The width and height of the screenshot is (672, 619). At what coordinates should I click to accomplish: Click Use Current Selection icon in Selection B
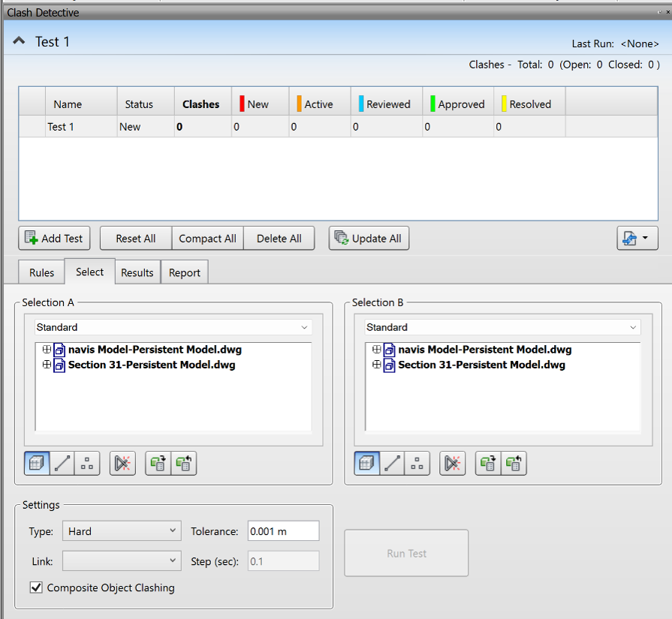[x=488, y=463]
